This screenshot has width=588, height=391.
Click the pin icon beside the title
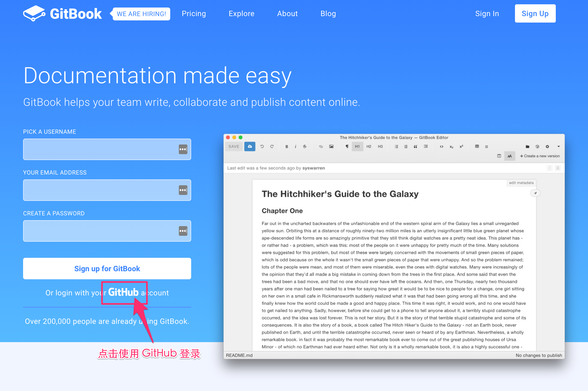point(535,193)
